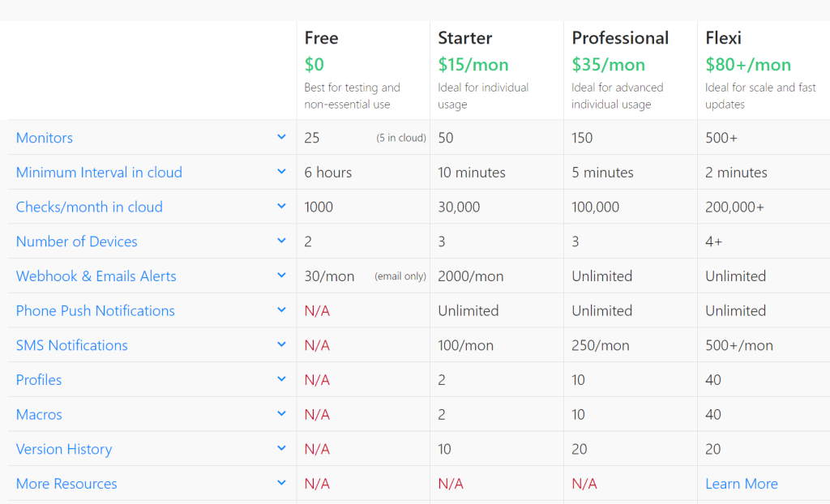The height and width of the screenshot is (504, 830).
Task: Expand the Monitors row chevron
Action: [281, 137]
